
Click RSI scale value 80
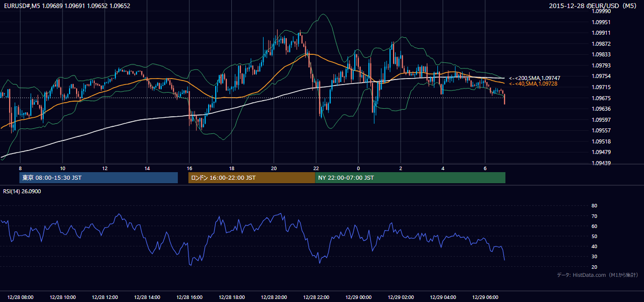tap(594, 206)
